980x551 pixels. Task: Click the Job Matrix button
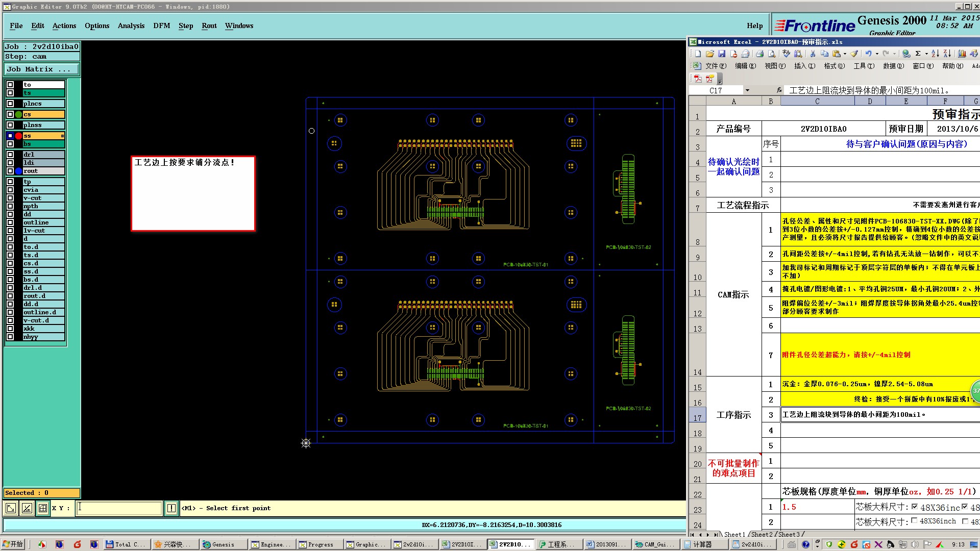[x=42, y=69]
